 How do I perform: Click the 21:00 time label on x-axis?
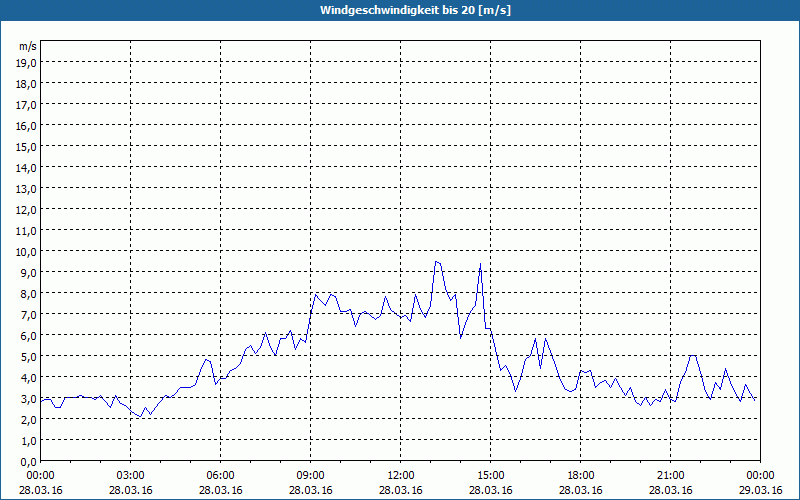[x=670, y=476]
